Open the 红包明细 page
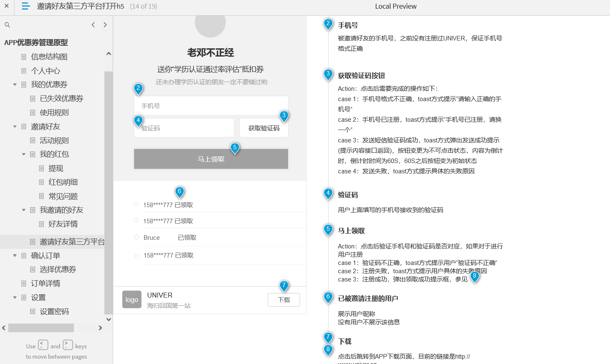This screenshot has width=610, height=364. (x=63, y=182)
